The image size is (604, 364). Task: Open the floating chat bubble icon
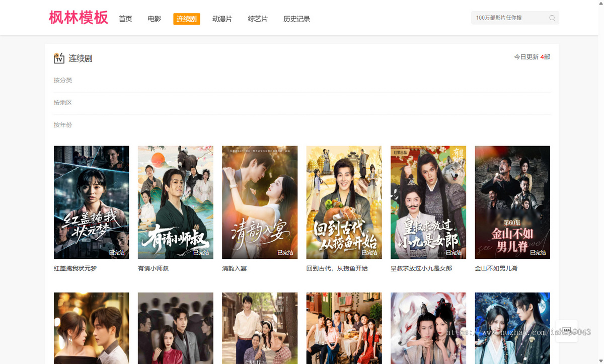click(x=566, y=331)
